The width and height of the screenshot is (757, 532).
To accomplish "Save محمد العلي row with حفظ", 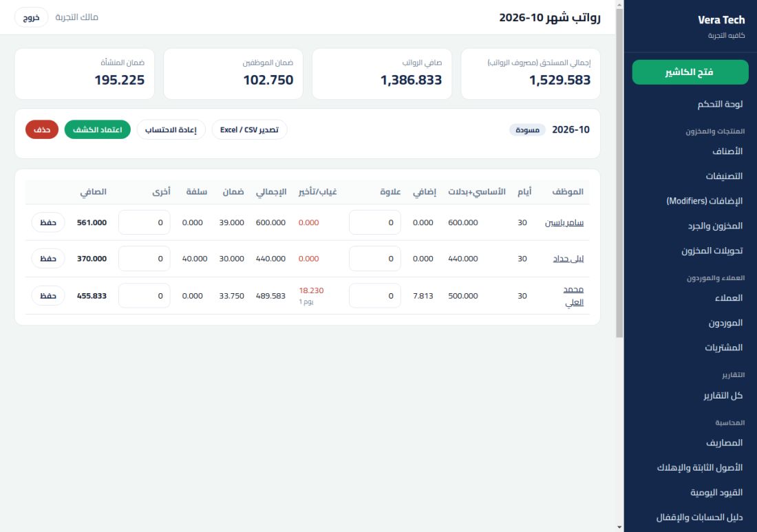I will tap(48, 296).
